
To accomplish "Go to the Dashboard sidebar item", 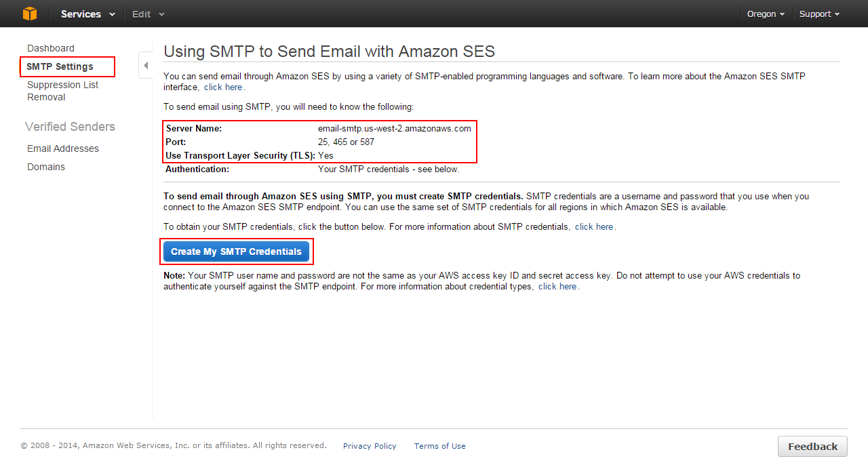I will (x=51, y=48).
